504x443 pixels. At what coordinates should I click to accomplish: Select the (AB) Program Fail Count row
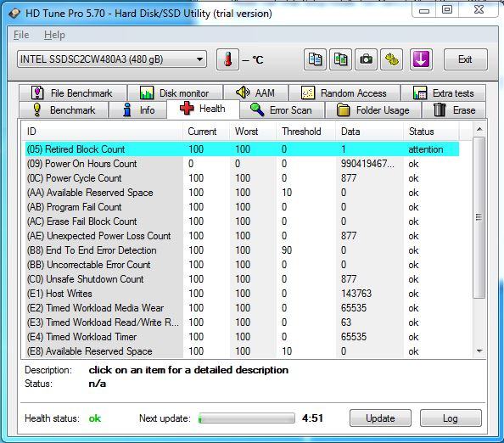(242, 207)
